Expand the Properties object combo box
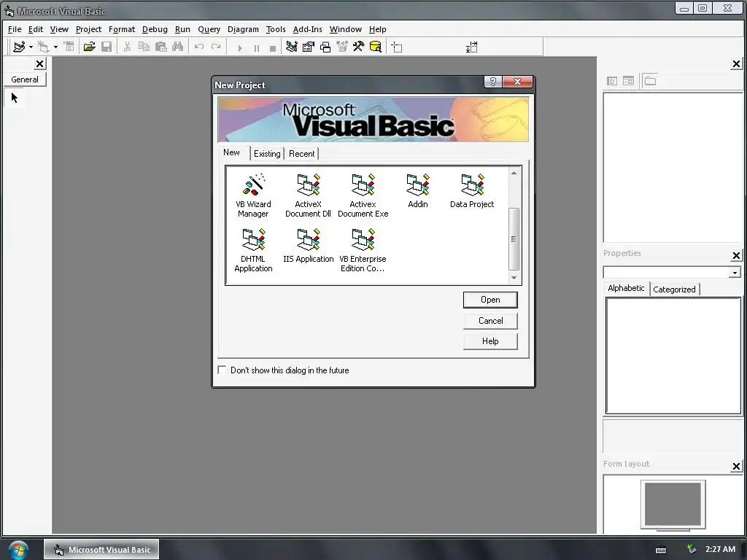Screen dimensions: 747x560 pos(735,273)
